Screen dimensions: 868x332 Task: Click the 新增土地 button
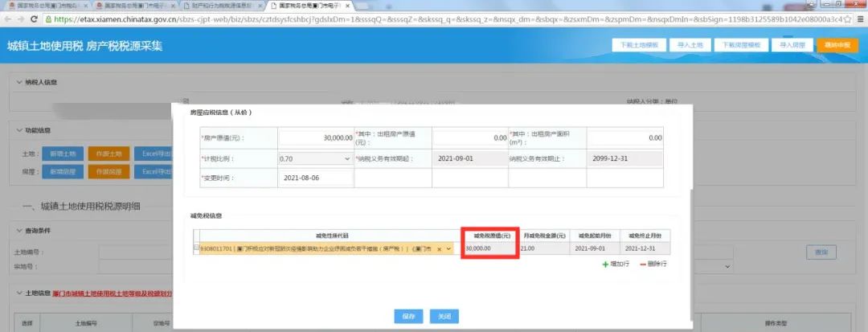63,154
